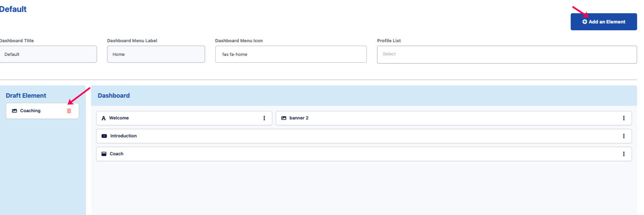The width and height of the screenshot is (644, 215).
Task: Click the text icon beside Welcome
Action: [x=103, y=118]
